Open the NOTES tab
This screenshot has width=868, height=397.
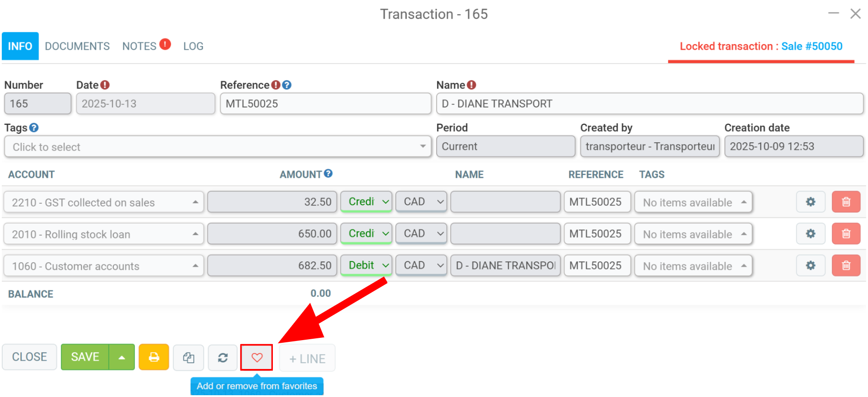(139, 46)
